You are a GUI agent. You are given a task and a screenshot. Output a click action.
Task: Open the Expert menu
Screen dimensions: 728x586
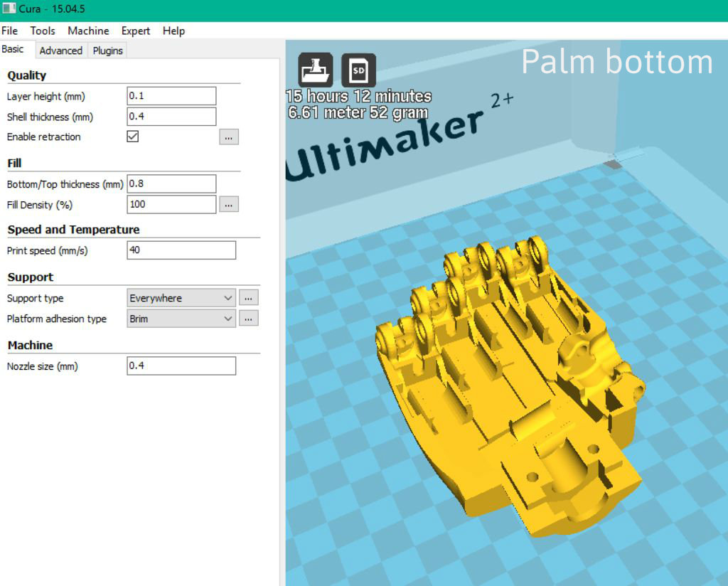pyautogui.click(x=136, y=31)
